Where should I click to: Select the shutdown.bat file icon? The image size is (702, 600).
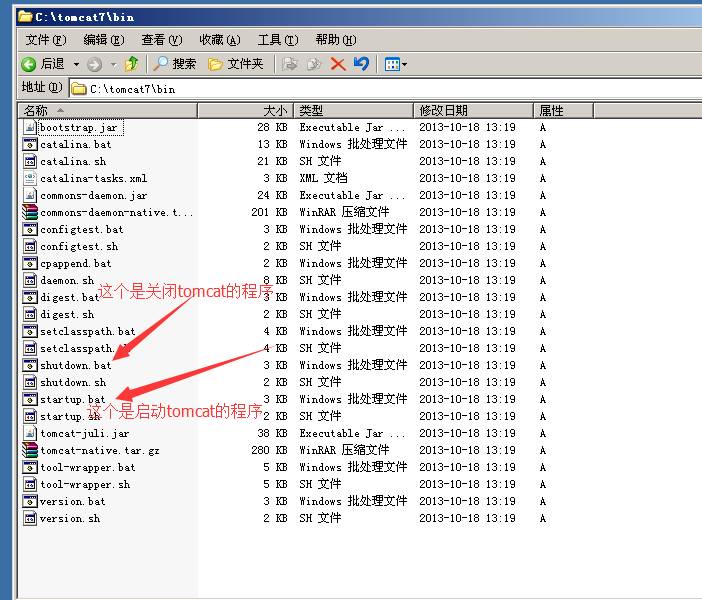(30, 365)
